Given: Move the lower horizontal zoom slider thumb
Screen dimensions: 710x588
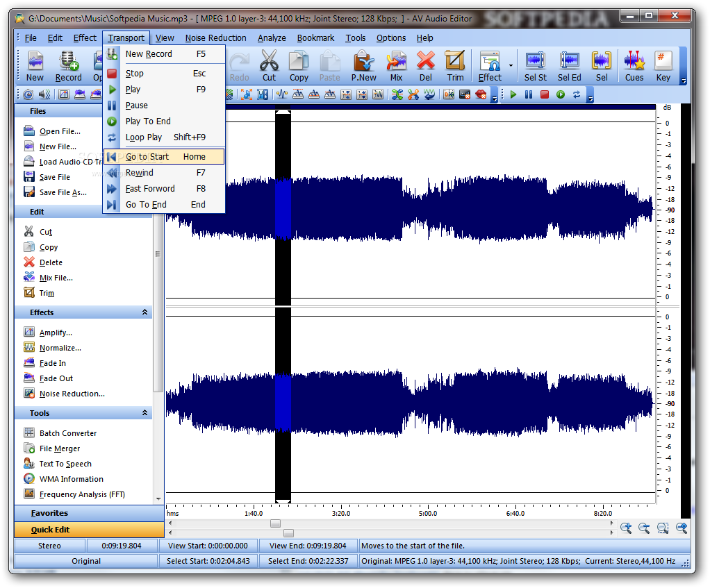Looking at the screenshot, I should (x=288, y=533).
